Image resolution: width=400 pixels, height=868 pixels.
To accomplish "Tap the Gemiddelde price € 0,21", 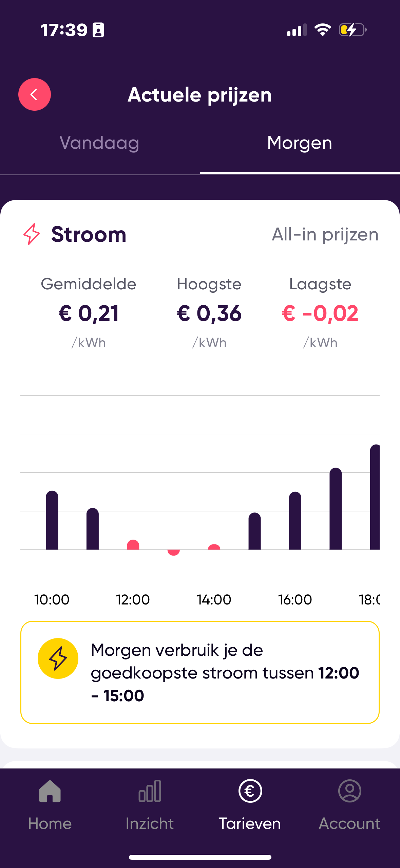I will click(89, 313).
